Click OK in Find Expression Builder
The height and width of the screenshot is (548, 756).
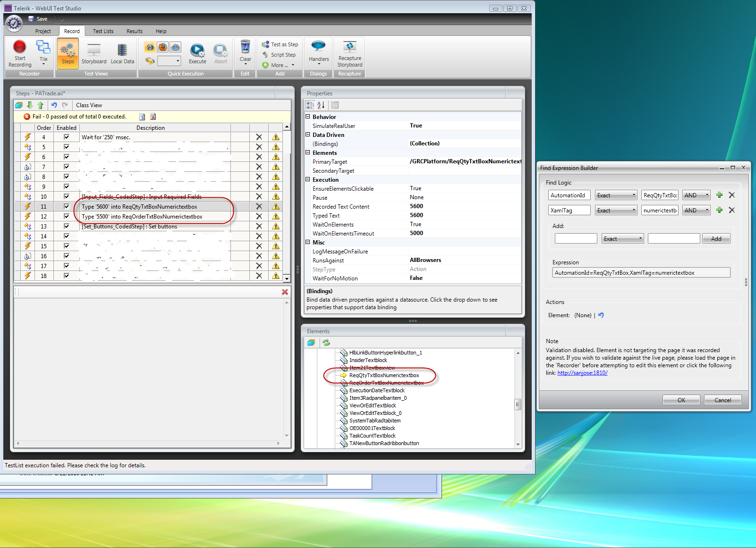coord(681,400)
